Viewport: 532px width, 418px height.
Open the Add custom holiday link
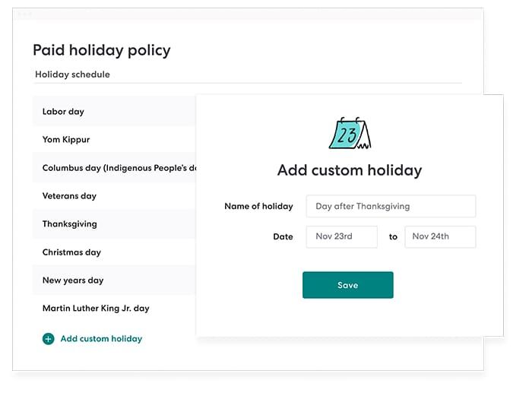(101, 339)
